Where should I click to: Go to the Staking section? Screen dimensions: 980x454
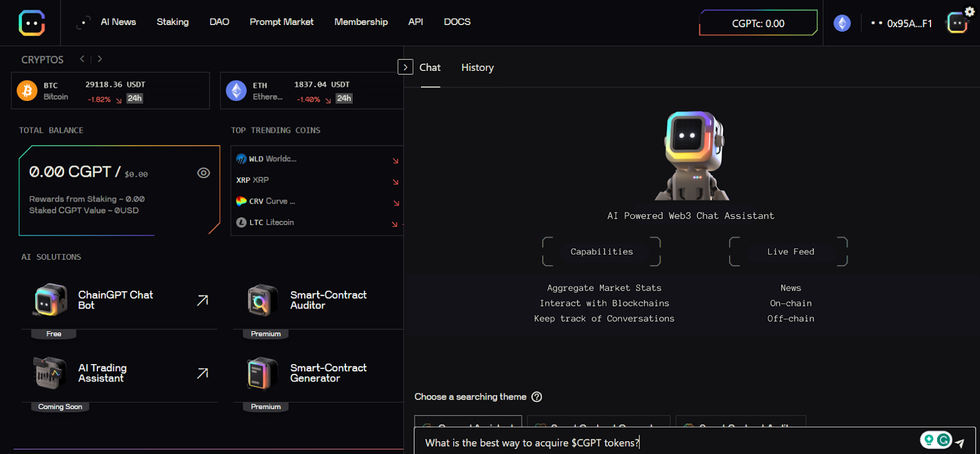173,22
